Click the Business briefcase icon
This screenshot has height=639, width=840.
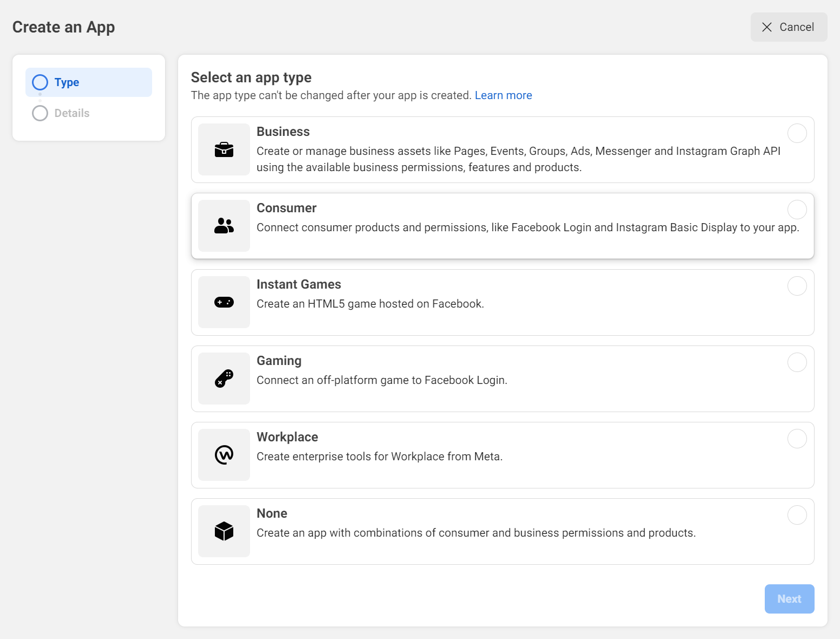[x=224, y=149]
